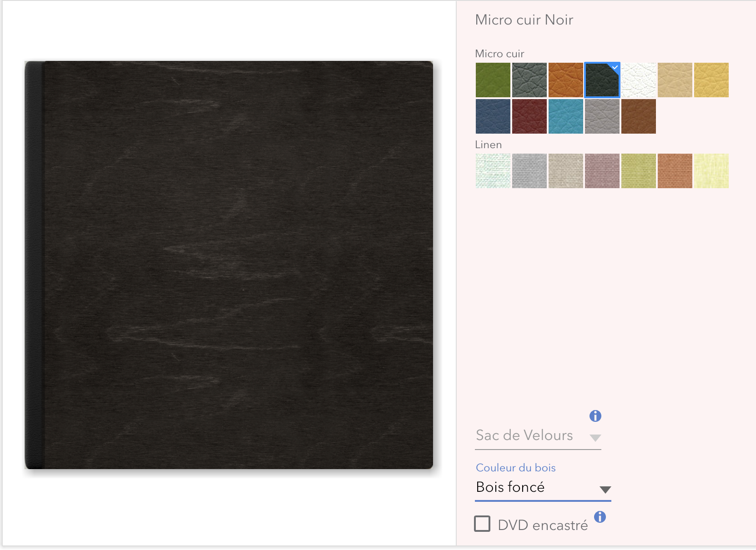Viewport: 756px width, 550px height.
Task: Choose the grey linen swatch
Action: point(529,171)
